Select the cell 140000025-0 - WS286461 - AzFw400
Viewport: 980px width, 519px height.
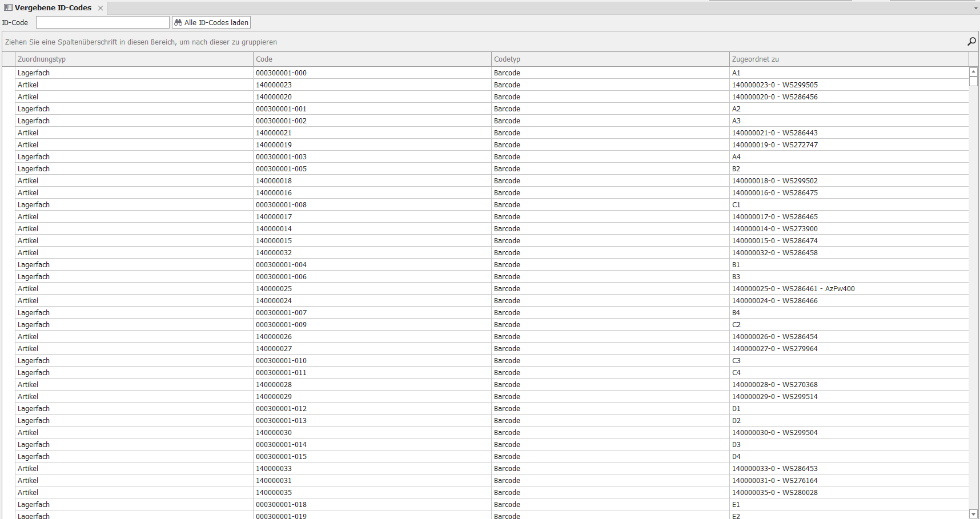point(793,289)
